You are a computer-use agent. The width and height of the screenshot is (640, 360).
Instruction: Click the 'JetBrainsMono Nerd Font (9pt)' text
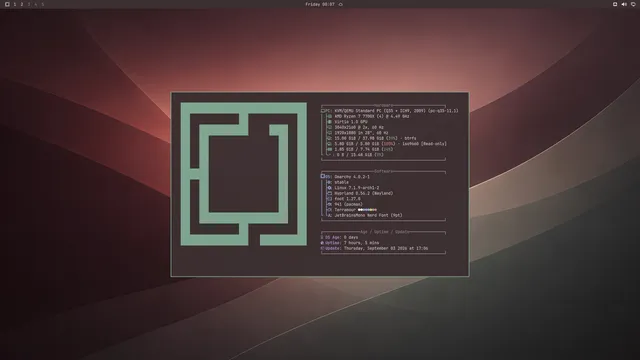coord(368,215)
